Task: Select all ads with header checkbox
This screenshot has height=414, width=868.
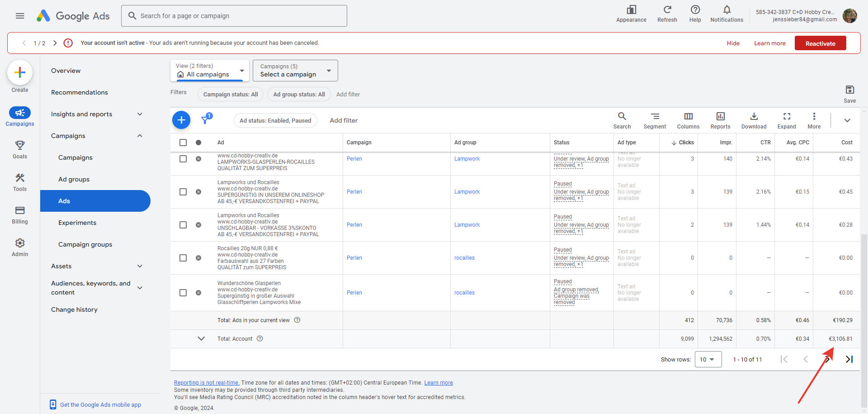Action: point(183,143)
